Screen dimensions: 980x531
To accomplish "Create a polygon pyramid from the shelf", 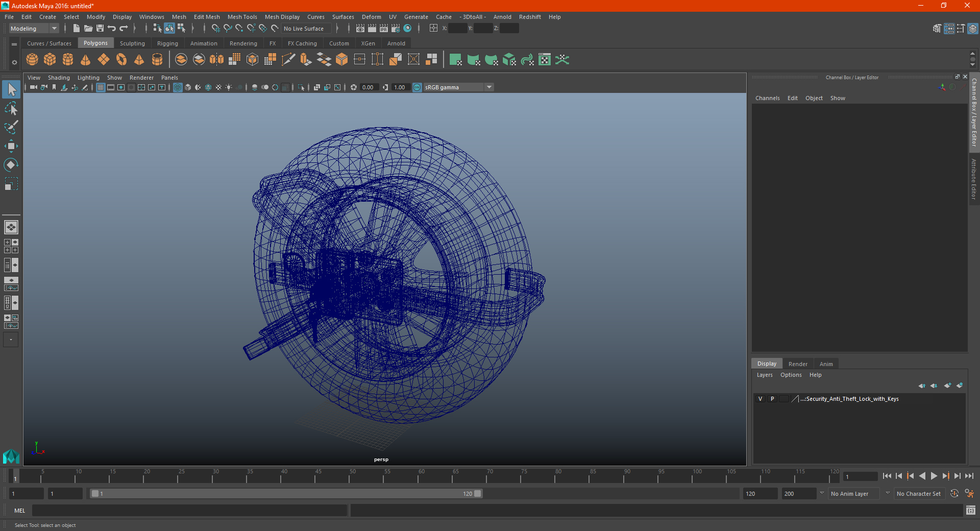I will [139, 60].
